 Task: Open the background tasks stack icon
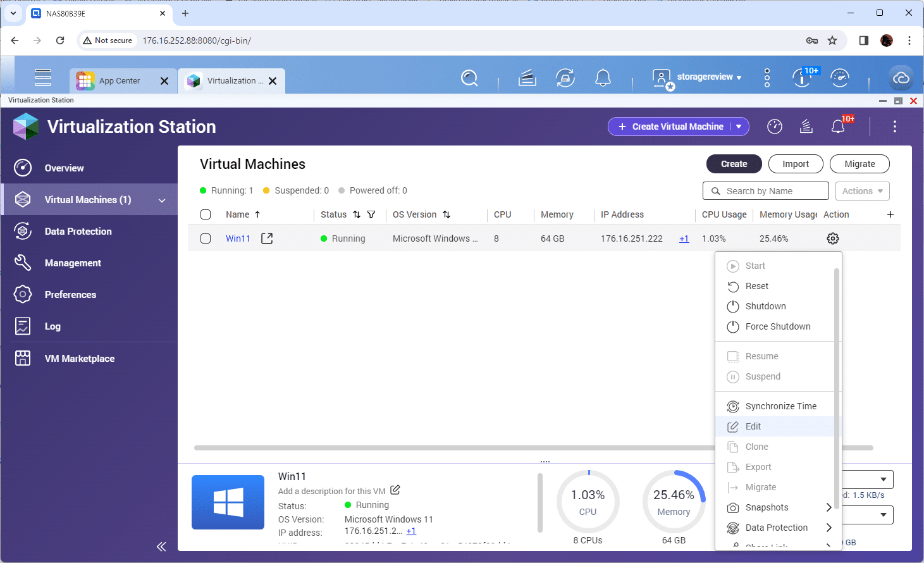click(x=527, y=78)
